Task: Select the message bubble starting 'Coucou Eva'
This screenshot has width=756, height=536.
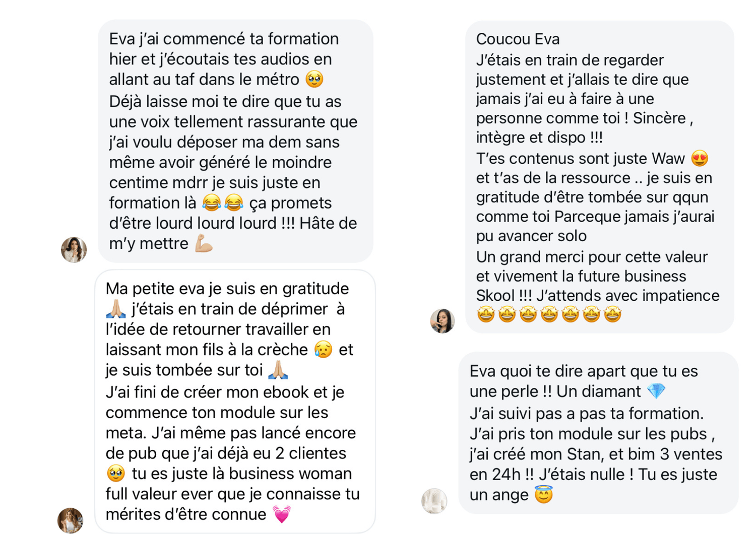Action: [599, 176]
